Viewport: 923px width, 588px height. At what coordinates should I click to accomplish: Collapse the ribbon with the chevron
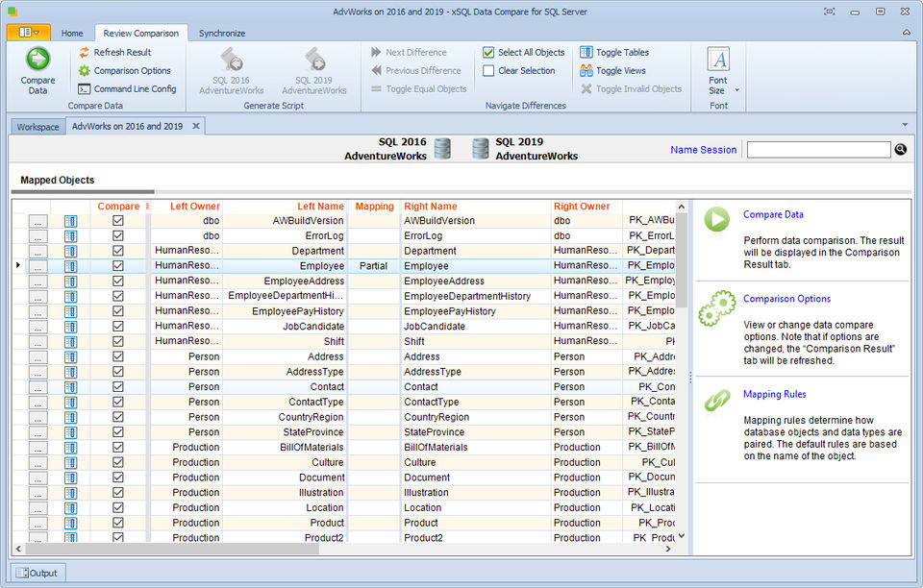907,33
